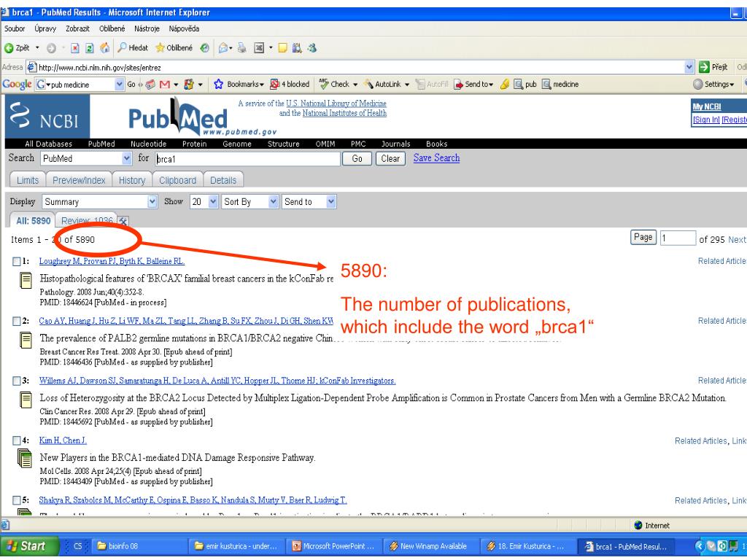The width and height of the screenshot is (747, 560).
Task: Click the Clear button
Action: click(391, 158)
